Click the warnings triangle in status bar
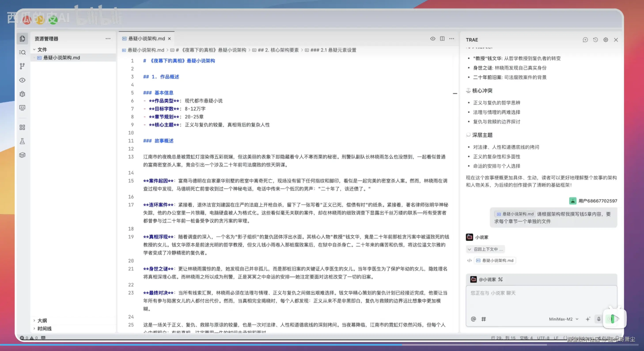This screenshot has height=351, width=644. (x=32, y=338)
